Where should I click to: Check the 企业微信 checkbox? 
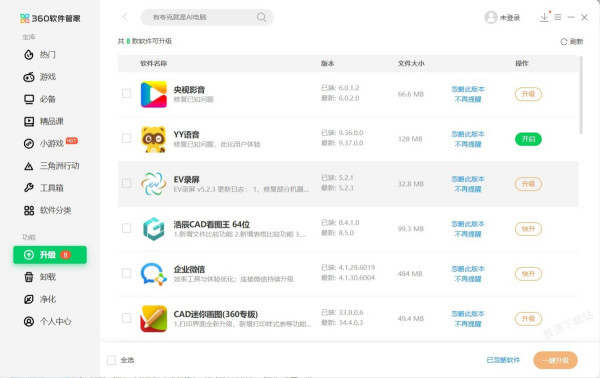coord(126,273)
